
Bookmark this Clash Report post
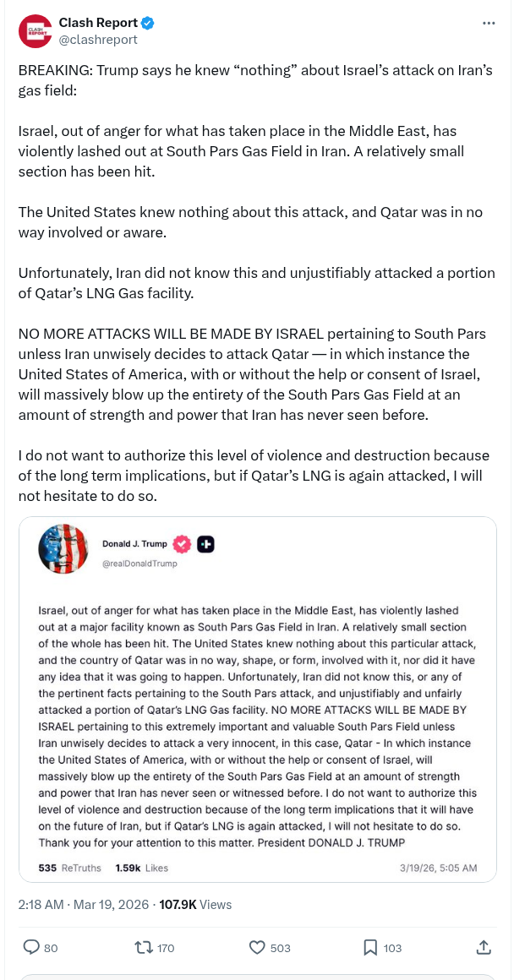[x=370, y=947]
